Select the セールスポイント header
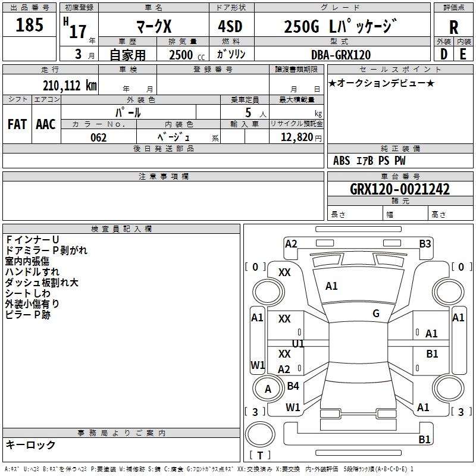The image size is (476, 476). pyautogui.click(x=400, y=69)
